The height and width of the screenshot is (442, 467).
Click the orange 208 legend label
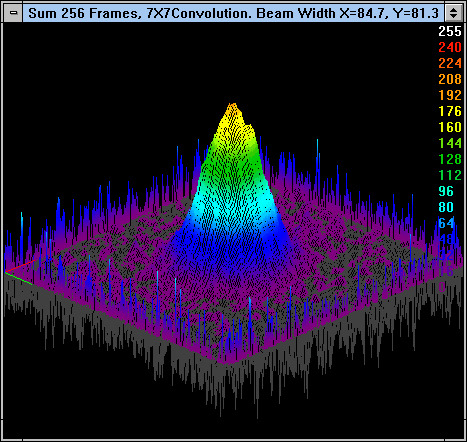[x=450, y=79]
